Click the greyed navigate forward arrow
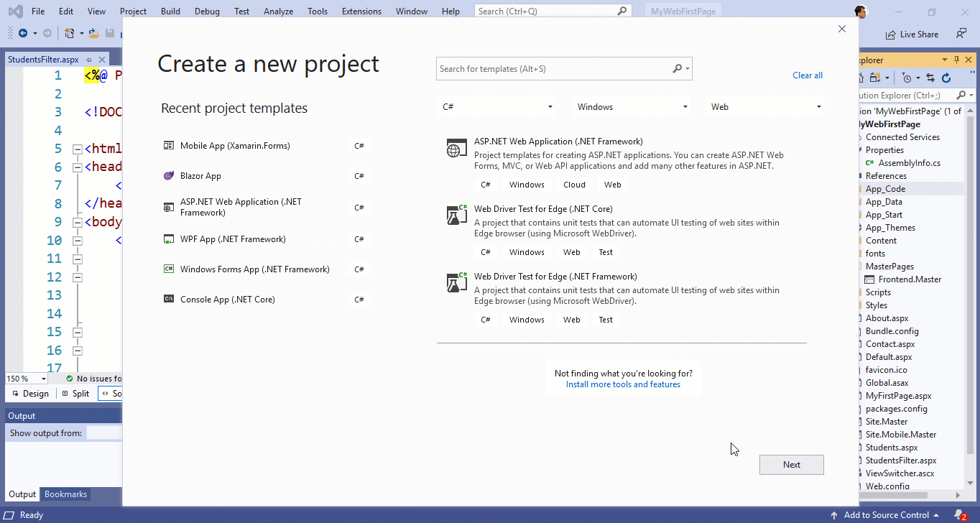This screenshot has width=980, height=523. [x=47, y=33]
